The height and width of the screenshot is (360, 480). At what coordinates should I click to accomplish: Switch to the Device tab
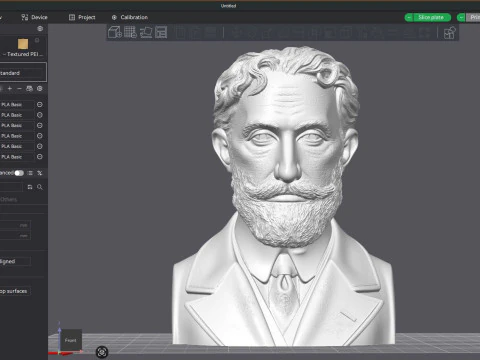click(x=34, y=17)
